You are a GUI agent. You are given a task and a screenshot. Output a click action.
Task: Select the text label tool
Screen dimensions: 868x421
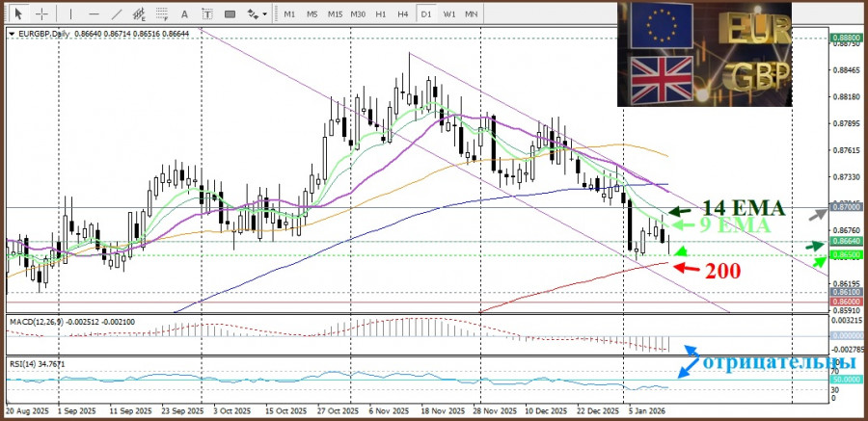[x=207, y=14]
